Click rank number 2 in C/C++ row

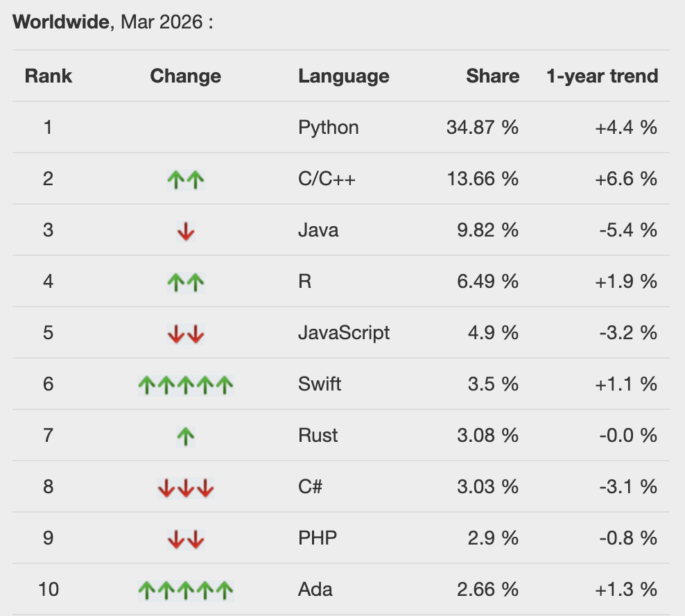click(48, 179)
